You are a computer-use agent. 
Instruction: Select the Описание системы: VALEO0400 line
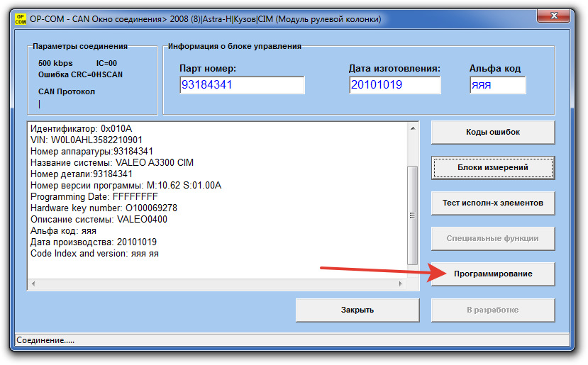[99, 219]
